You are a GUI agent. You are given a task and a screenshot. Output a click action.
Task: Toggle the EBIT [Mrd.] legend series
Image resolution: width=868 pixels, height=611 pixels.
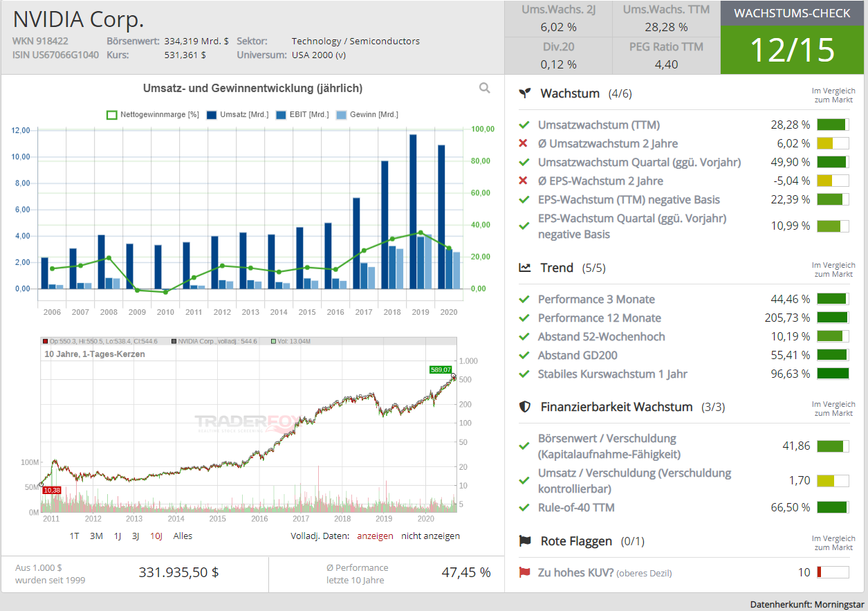pos(302,115)
